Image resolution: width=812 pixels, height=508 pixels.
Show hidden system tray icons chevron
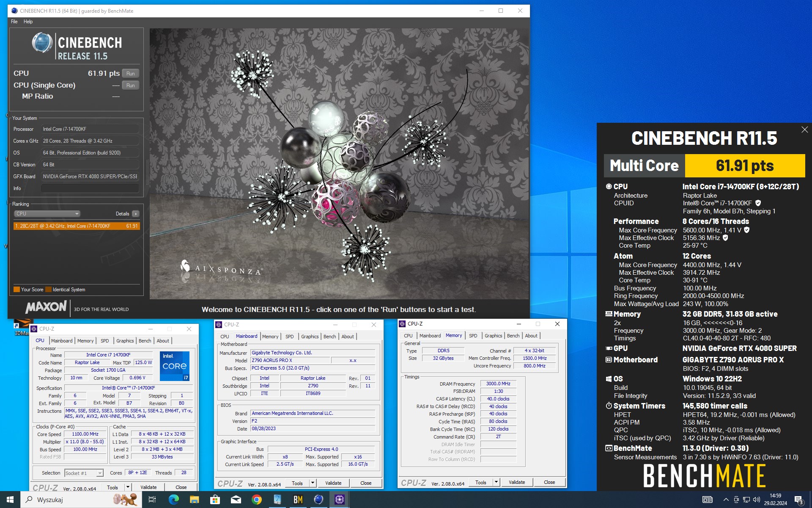click(x=726, y=500)
